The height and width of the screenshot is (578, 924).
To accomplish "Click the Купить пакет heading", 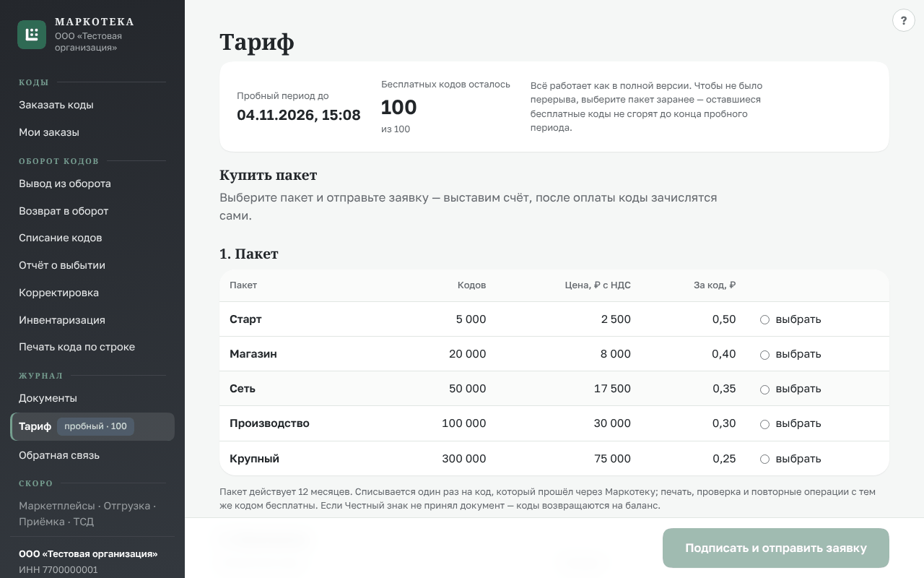I will 269,176.
